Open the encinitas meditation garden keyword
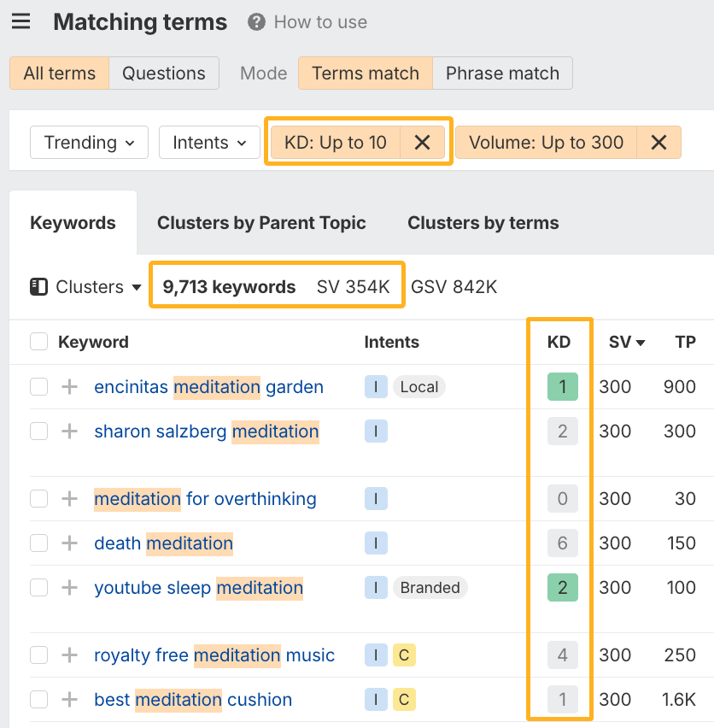This screenshot has width=714, height=728. [208, 387]
